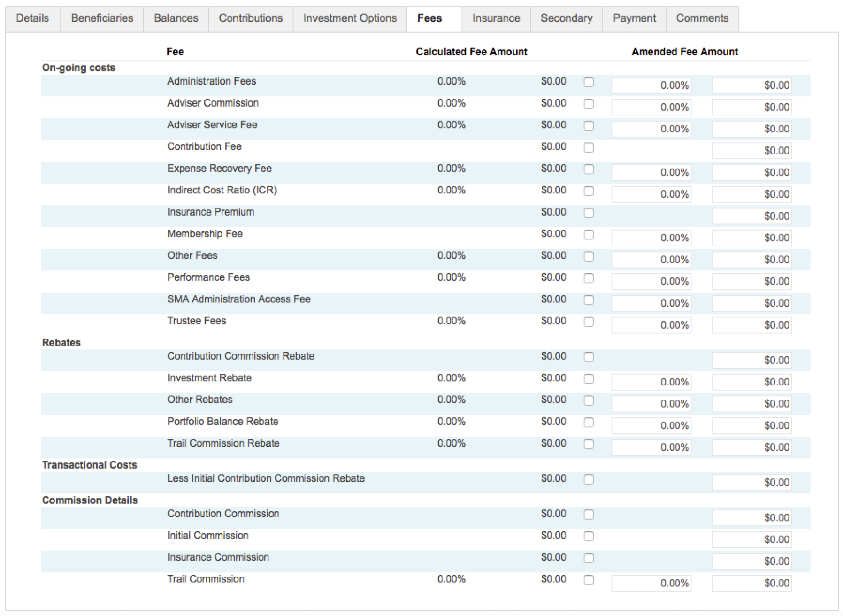Check the Insurance Commission checkbox
The width and height of the screenshot is (843, 616).
[x=589, y=559]
